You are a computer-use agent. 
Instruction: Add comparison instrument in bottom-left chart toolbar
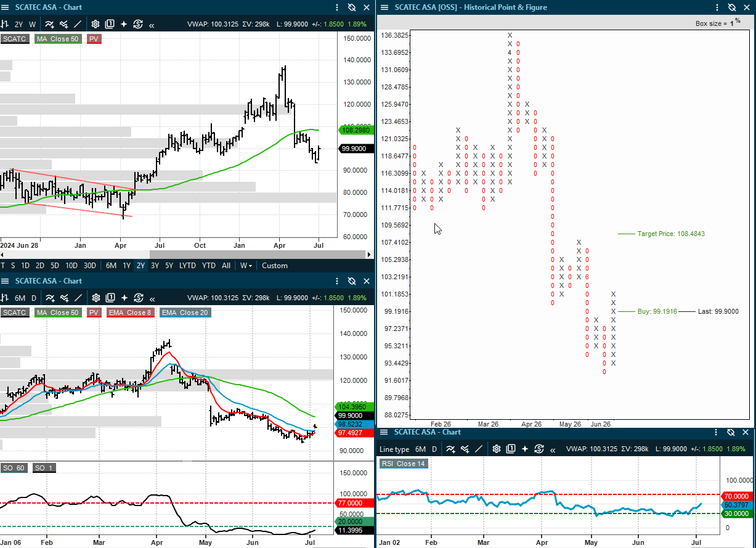tap(65, 298)
